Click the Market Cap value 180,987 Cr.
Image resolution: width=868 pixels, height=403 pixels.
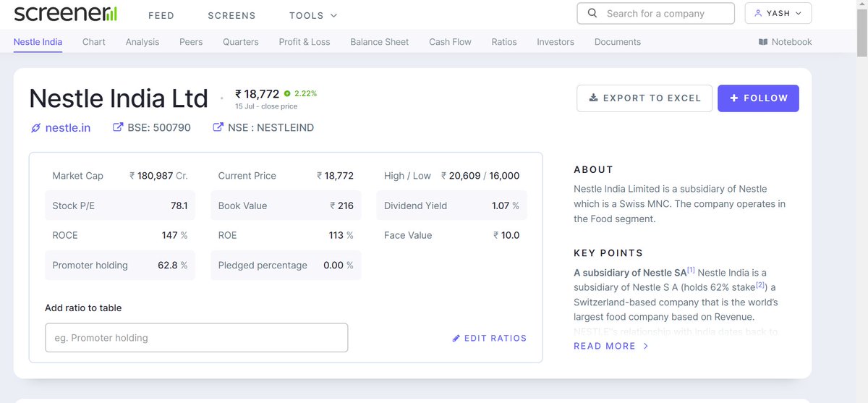pyautogui.click(x=158, y=176)
